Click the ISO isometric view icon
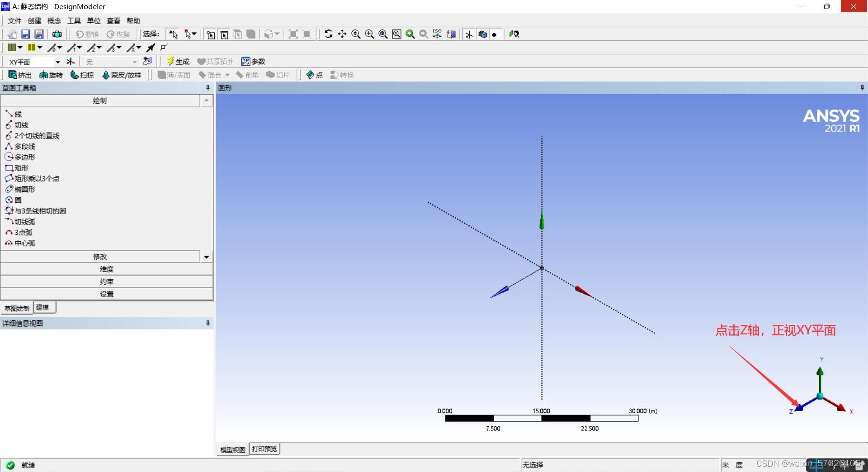 tap(437, 34)
